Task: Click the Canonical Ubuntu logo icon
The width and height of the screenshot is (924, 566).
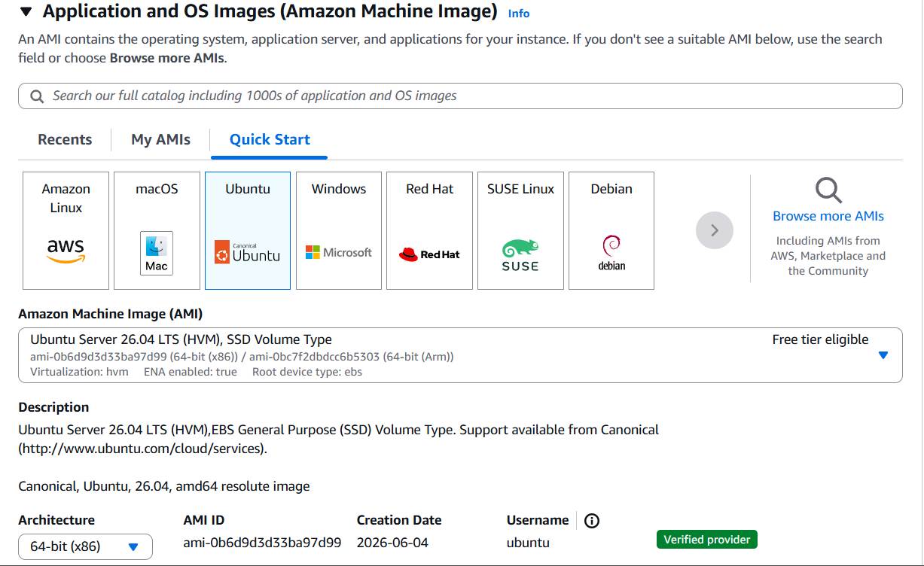Action: (247, 253)
